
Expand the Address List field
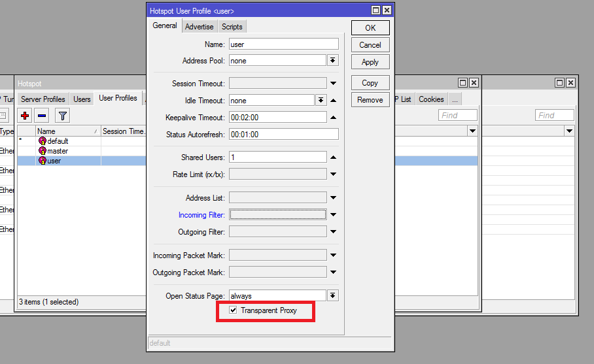coord(334,197)
